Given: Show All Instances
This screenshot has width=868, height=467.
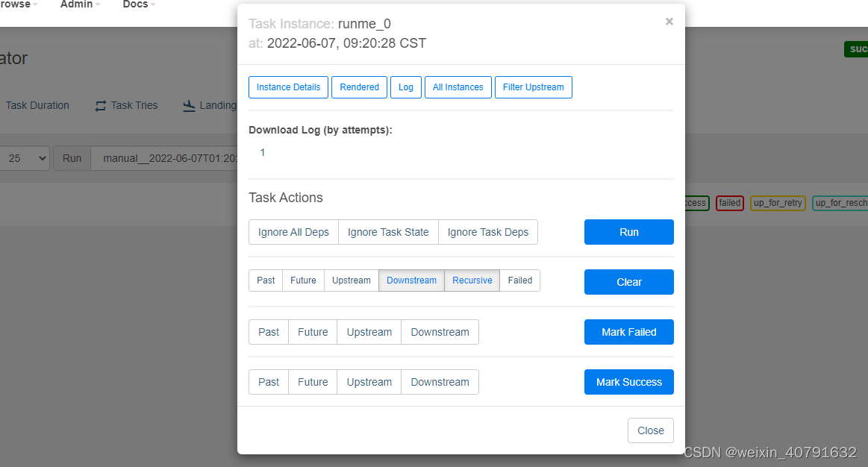Looking at the screenshot, I should (x=458, y=87).
